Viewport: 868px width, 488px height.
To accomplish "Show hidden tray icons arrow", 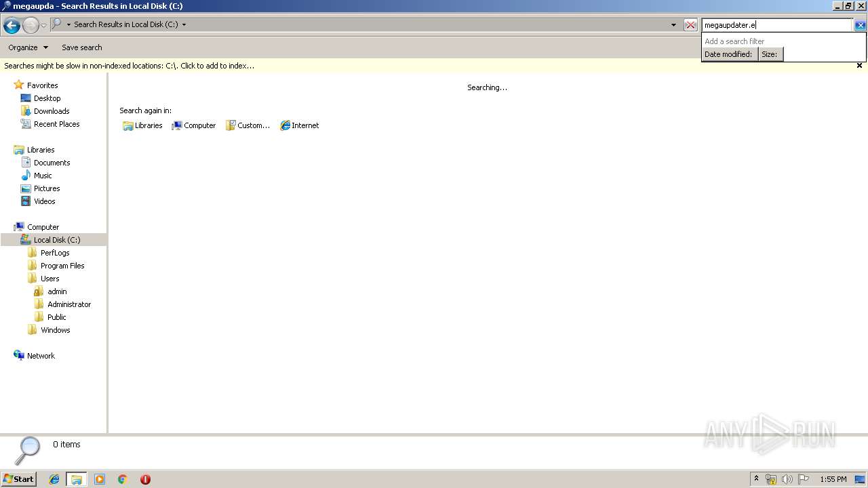I will coord(757,479).
